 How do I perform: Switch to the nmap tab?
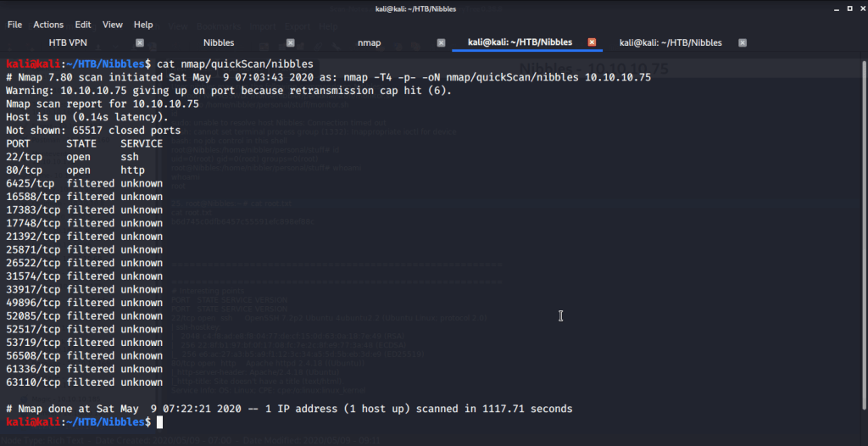point(370,42)
